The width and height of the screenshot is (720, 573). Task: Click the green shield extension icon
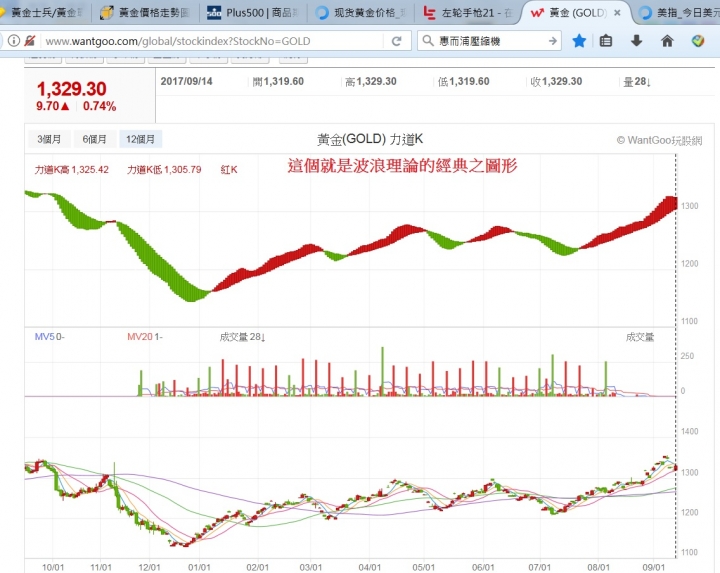697,41
